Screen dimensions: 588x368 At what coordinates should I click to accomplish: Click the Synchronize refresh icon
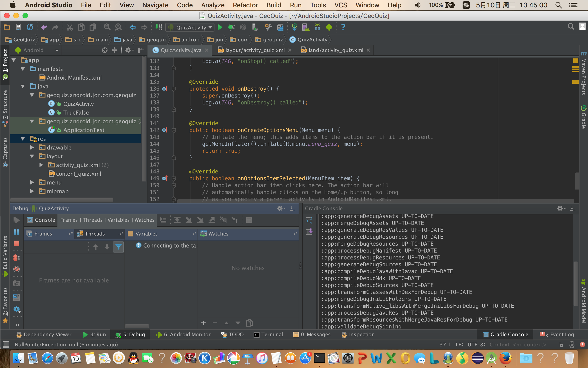click(30, 27)
